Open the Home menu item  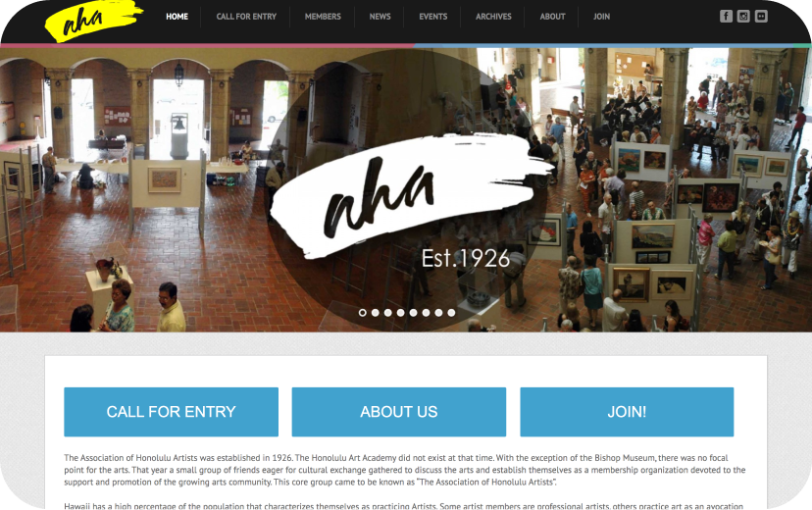point(178,17)
